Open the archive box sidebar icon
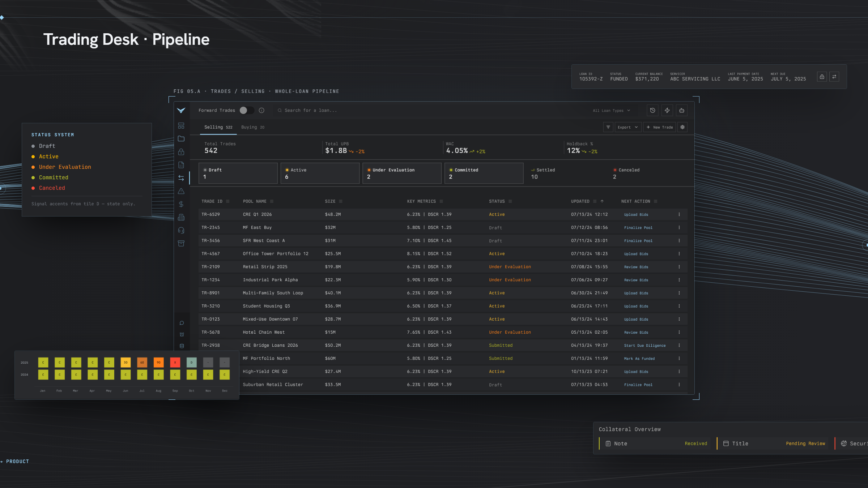Viewport: 868px width, 488px height. [181, 243]
